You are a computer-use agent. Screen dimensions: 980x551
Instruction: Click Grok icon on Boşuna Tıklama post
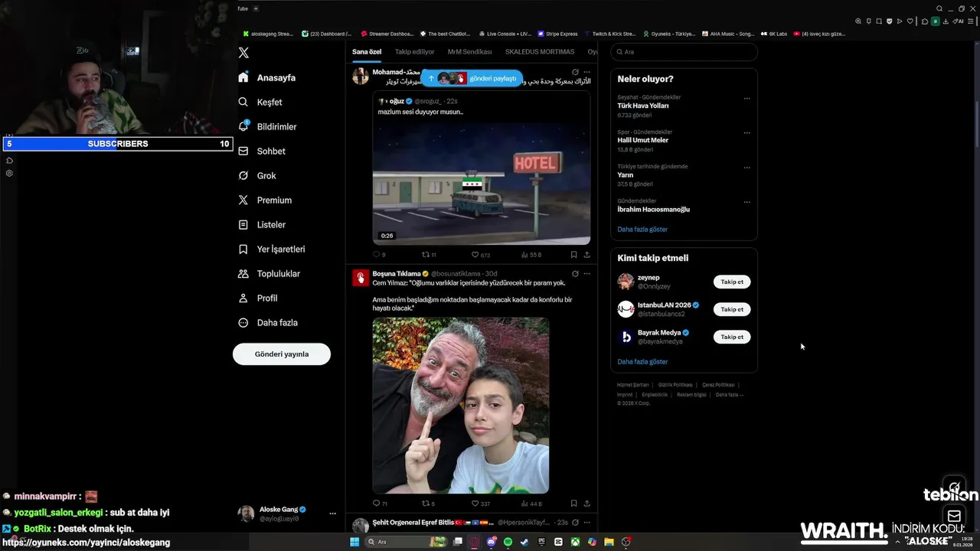click(575, 273)
